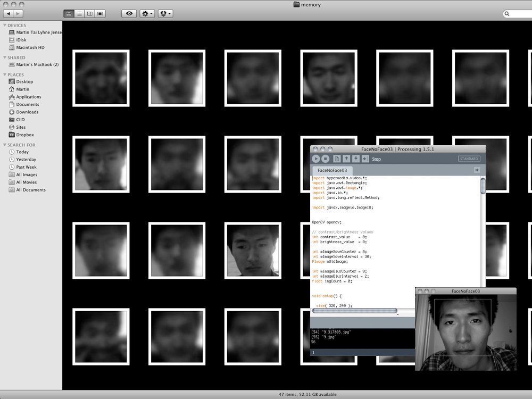Select Macintosh HD in sidebar
The height and width of the screenshot is (399, 532).
pos(27,47)
